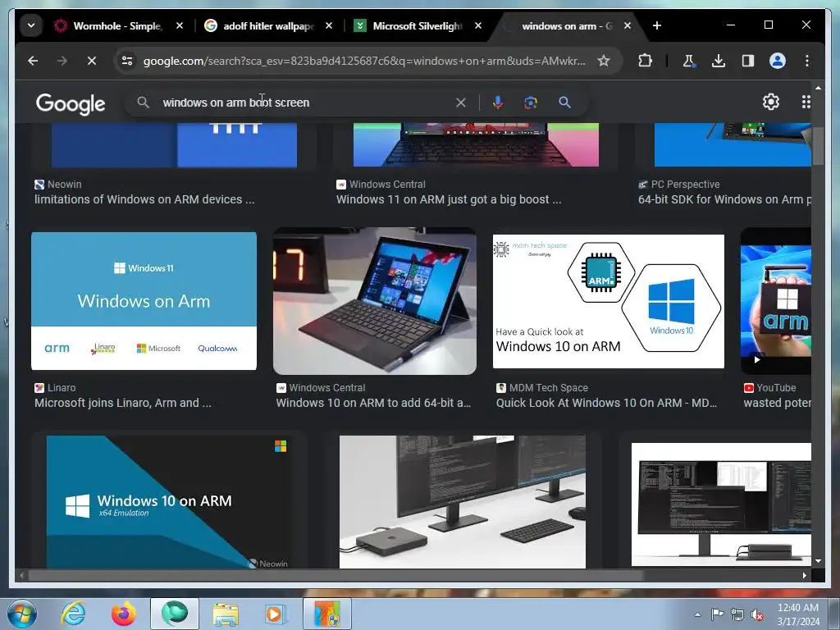The width and height of the screenshot is (840, 630).
Task: Submit search with magnifier button
Action: click(564, 103)
